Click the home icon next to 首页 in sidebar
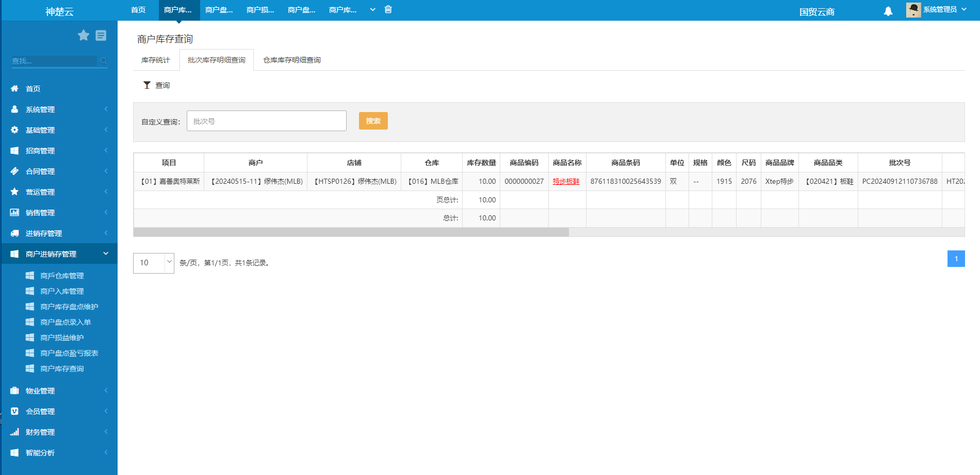The width and height of the screenshot is (980, 475). point(14,89)
